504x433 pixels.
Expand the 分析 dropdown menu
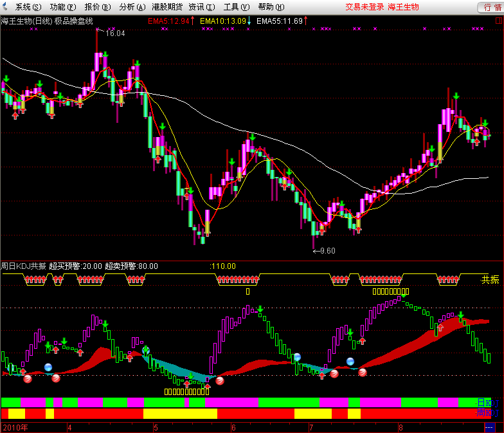[x=131, y=7]
